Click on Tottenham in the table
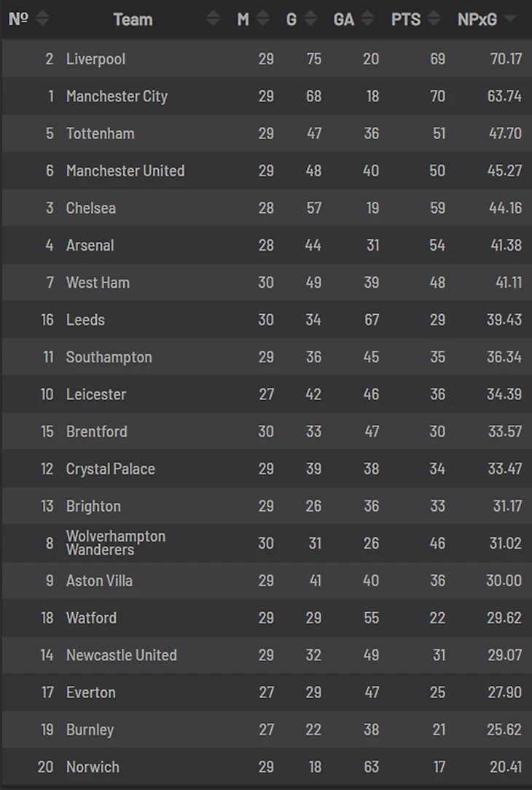Image resolution: width=532 pixels, height=790 pixels. point(100,133)
